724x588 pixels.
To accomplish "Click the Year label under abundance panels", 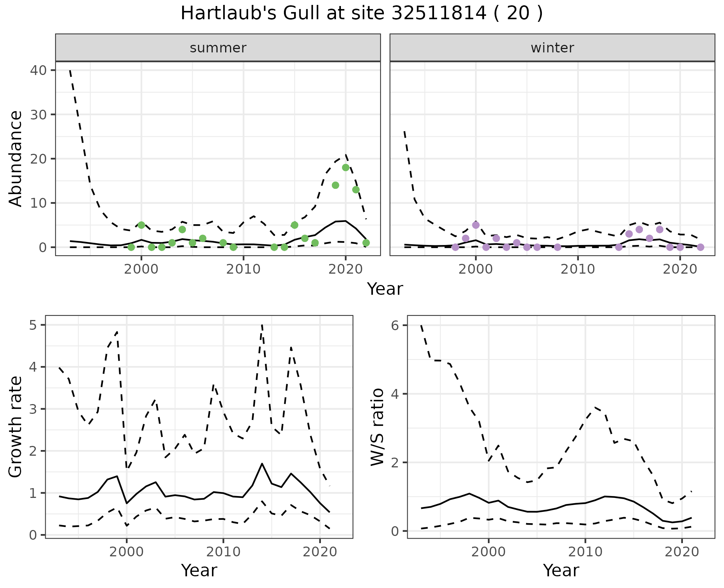I will (385, 289).
